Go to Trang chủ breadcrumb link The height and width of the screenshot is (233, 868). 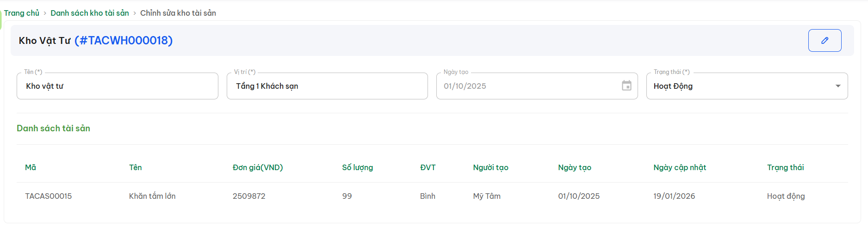tap(22, 13)
